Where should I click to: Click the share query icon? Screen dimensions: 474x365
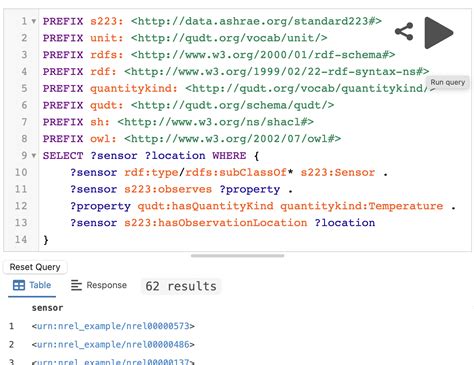404,32
